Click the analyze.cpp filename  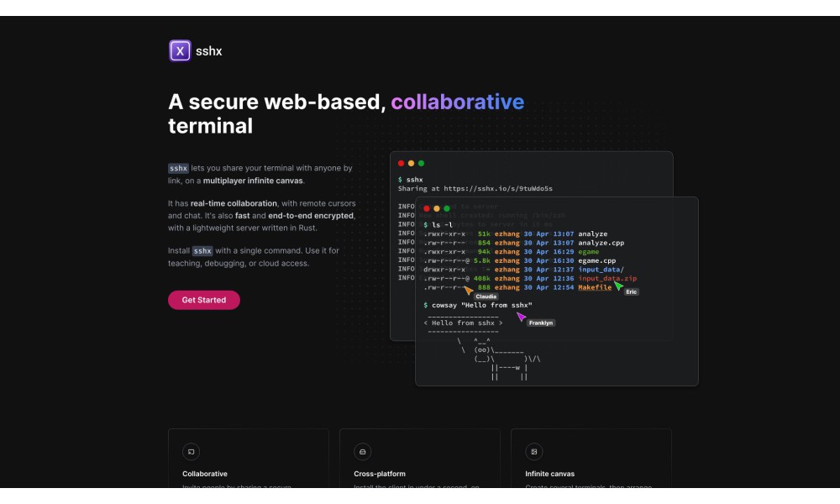tap(601, 243)
